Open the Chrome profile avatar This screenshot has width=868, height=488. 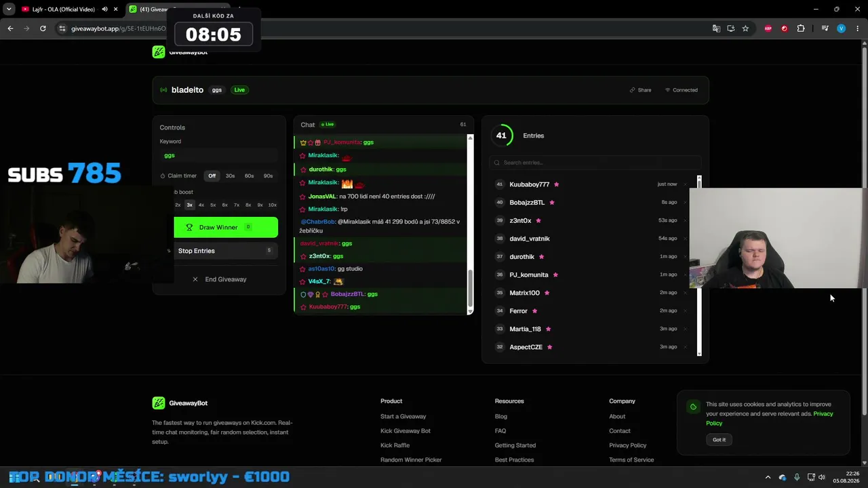click(841, 28)
